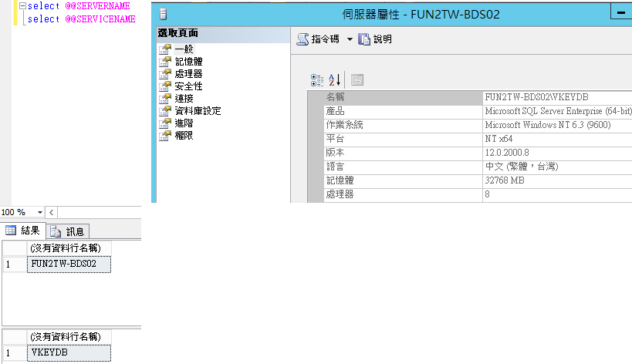
Task: Click the 指令碼 button label
Action: (326, 39)
